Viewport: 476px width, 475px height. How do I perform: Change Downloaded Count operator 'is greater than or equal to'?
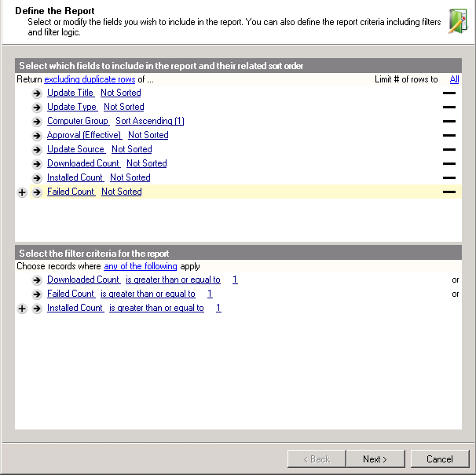(173, 280)
